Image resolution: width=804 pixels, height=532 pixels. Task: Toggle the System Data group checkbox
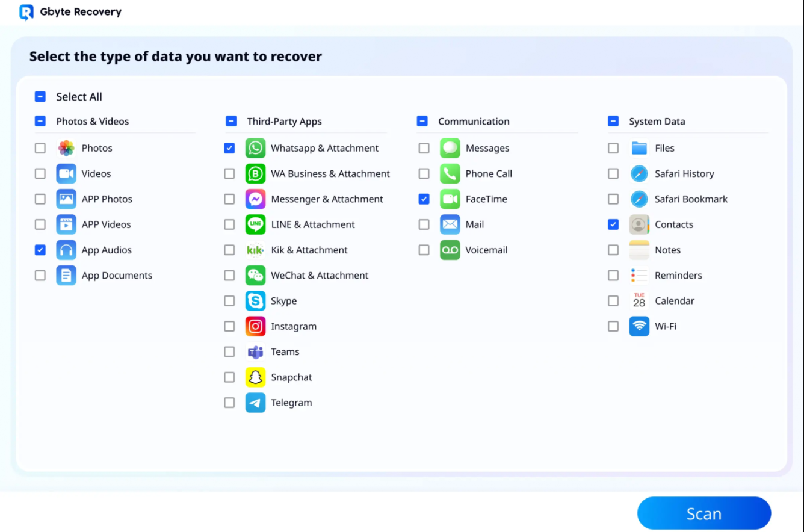point(613,122)
